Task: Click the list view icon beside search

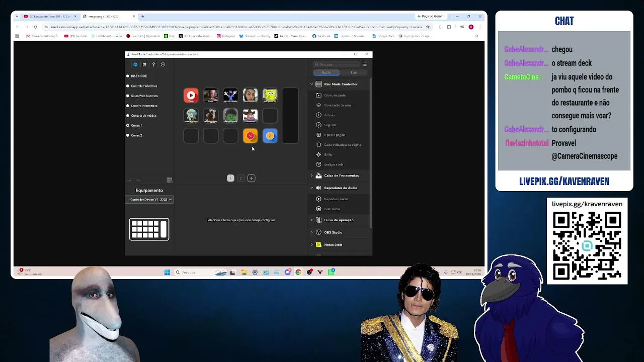Action: click(365, 64)
